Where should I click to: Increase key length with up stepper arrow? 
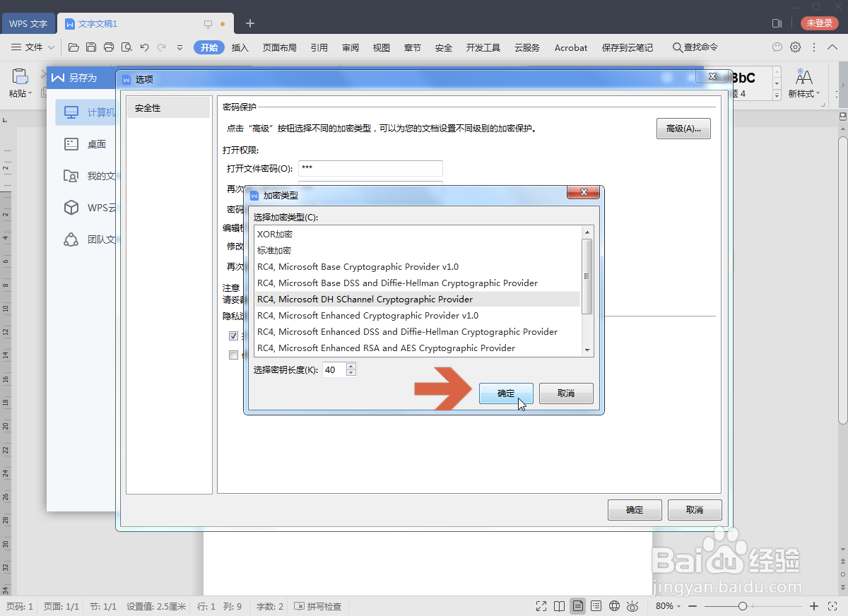point(351,365)
